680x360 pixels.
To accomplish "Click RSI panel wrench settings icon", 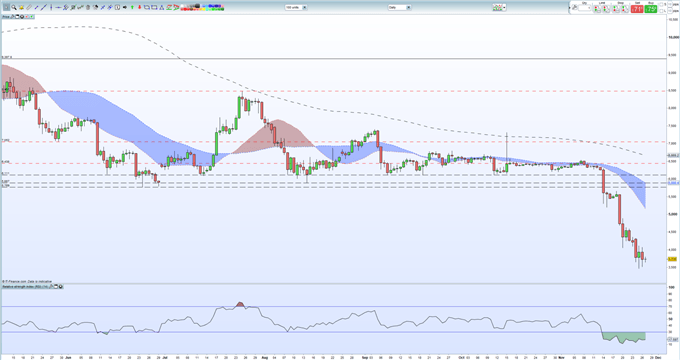I will (51, 287).
